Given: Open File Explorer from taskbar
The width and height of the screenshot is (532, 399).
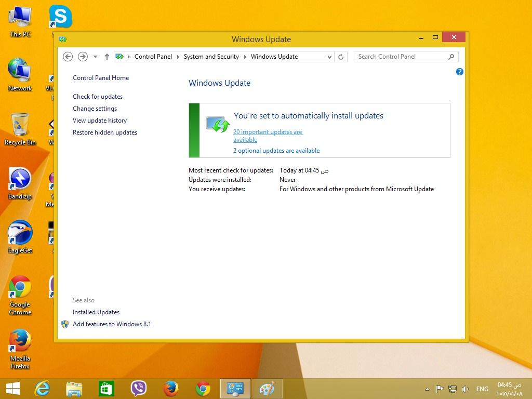Looking at the screenshot, I should (x=74, y=389).
